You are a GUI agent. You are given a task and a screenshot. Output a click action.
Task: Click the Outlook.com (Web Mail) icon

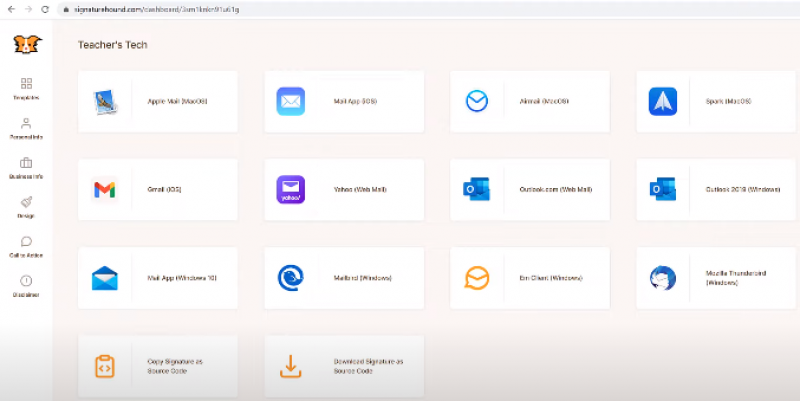click(x=476, y=189)
